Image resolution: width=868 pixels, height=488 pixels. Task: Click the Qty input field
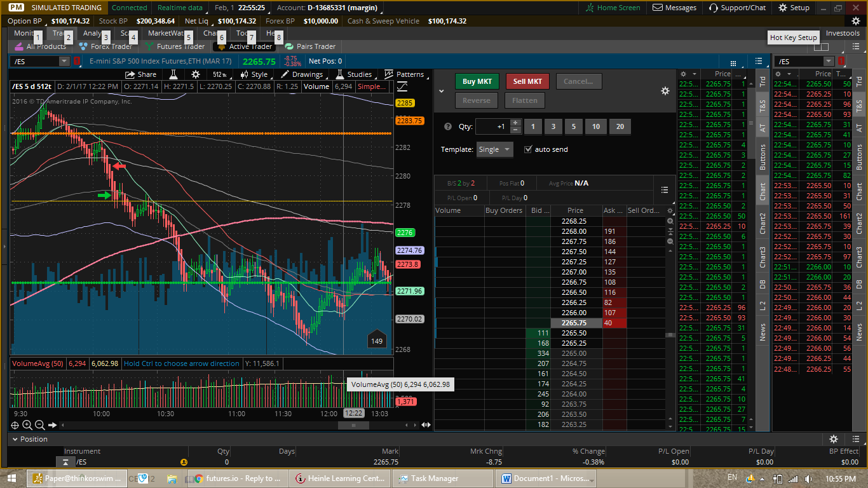coord(492,126)
